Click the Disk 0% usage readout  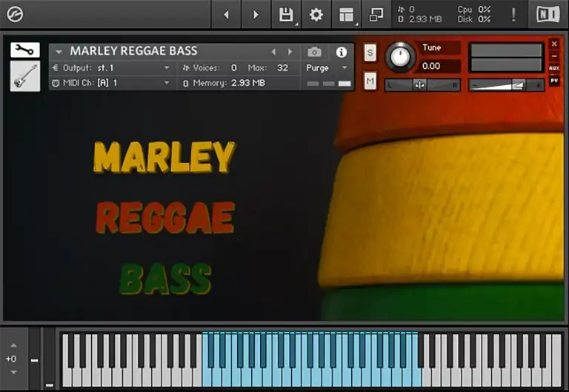click(474, 19)
